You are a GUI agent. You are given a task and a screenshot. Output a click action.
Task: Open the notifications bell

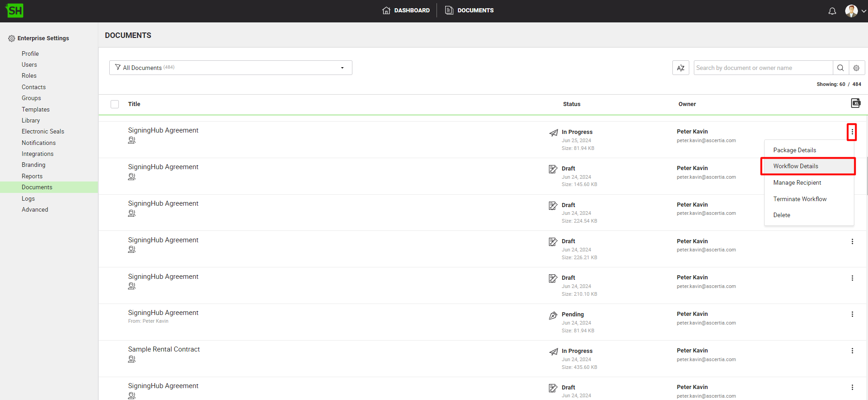[x=832, y=11]
